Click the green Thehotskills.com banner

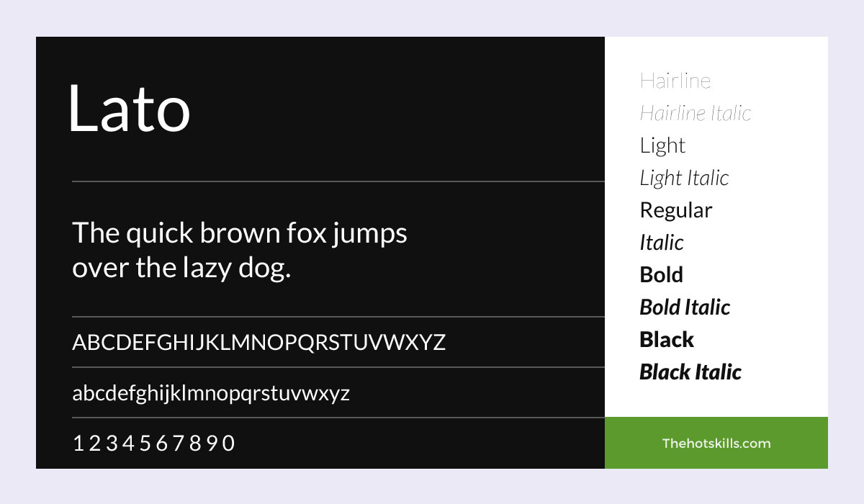tap(716, 443)
